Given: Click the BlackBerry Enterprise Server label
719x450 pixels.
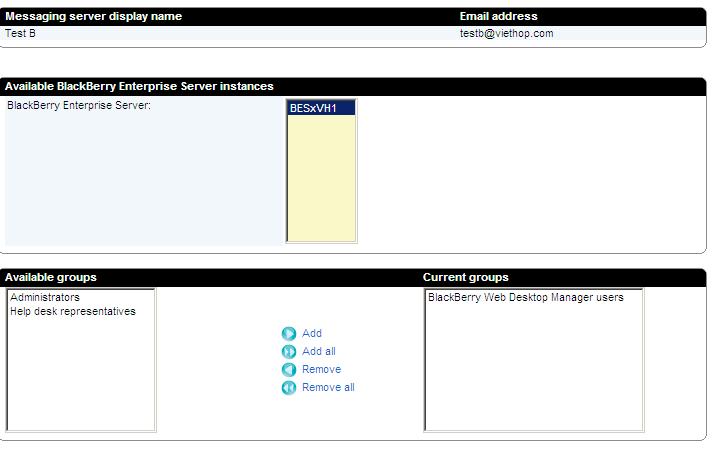Looking at the screenshot, I should coord(79,105).
